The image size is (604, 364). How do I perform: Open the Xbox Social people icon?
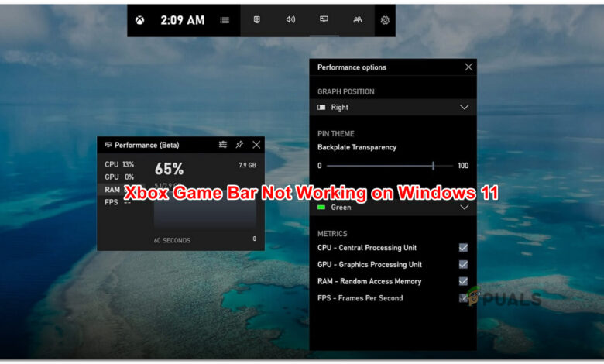(x=358, y=20)
